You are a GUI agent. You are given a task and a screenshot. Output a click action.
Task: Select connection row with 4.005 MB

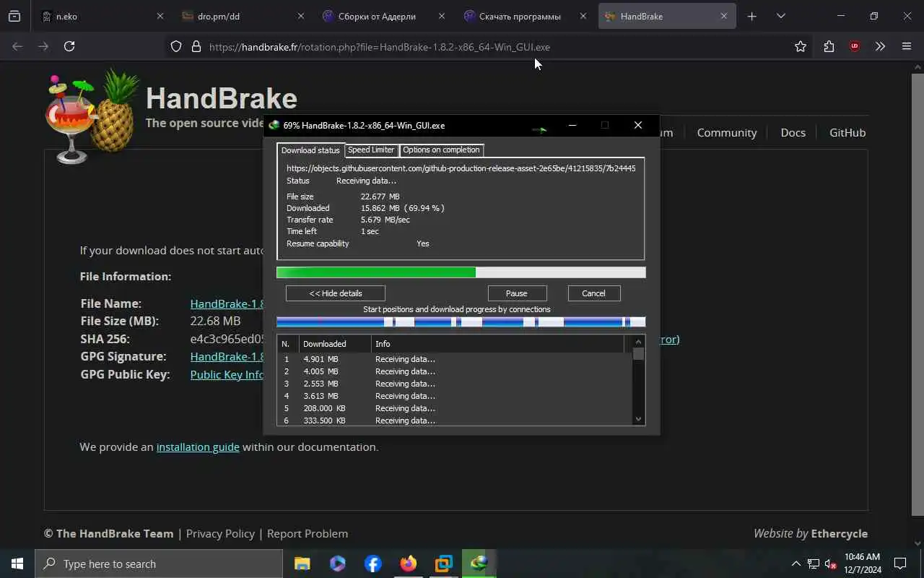coord(455,371)
